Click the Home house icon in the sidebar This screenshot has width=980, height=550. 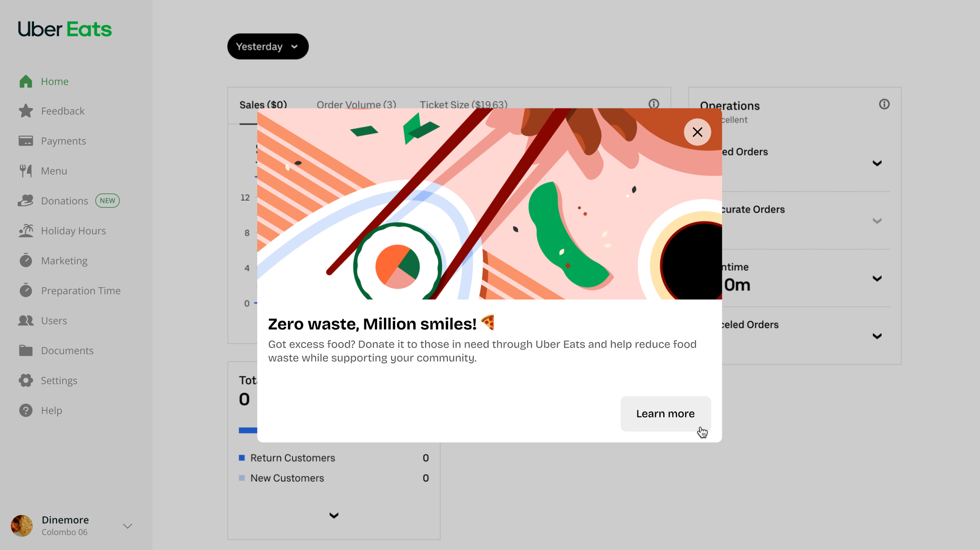point(26,81)
